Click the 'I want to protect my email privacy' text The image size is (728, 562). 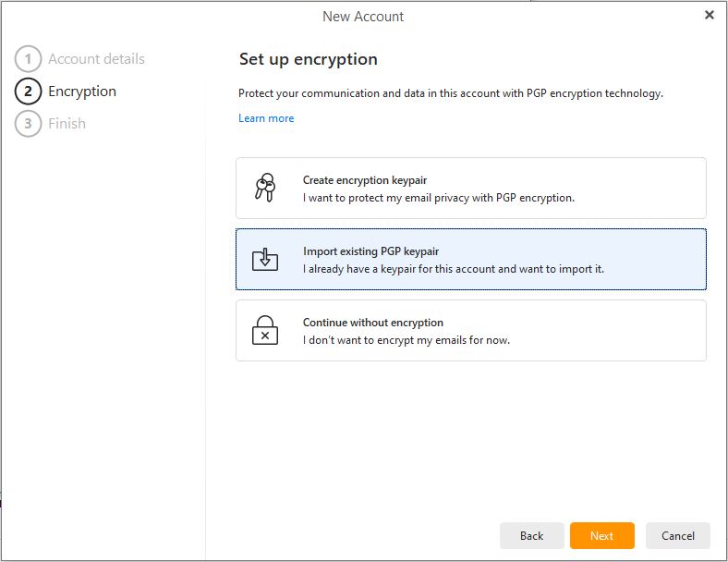click(x=439, y=198)
